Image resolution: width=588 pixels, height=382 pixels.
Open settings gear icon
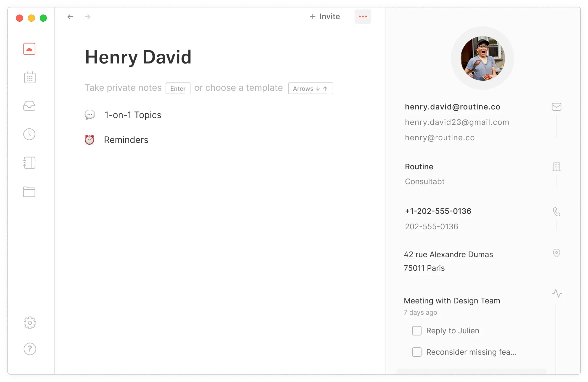tap(30, 323)
